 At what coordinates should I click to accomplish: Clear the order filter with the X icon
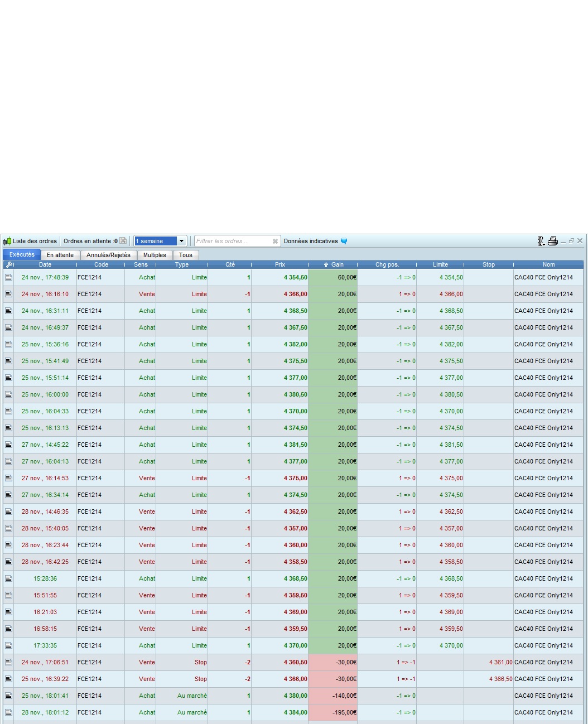[x=274, y=242]
